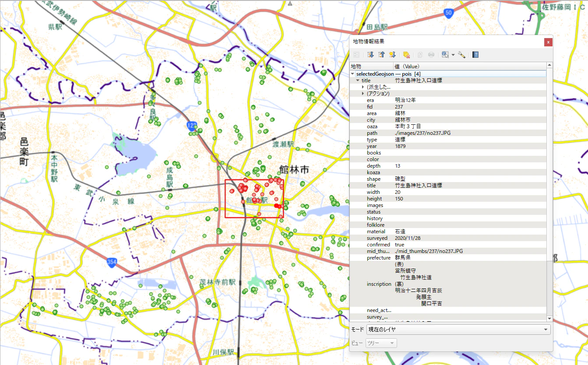Select the identify features selection tool

pos(445,55)
